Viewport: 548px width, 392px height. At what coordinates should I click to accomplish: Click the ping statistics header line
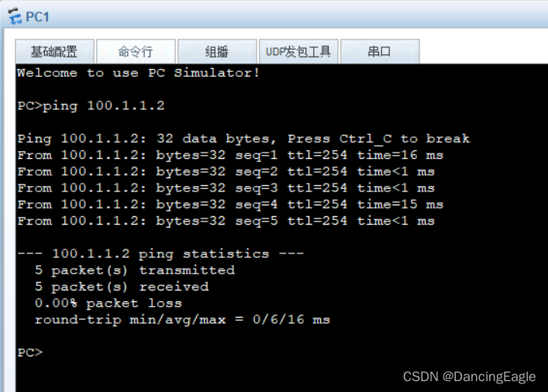(x=160, y=254)
